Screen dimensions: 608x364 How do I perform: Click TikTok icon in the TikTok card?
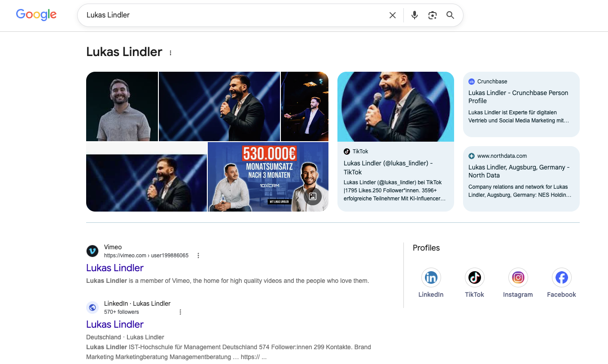point(347,152)
